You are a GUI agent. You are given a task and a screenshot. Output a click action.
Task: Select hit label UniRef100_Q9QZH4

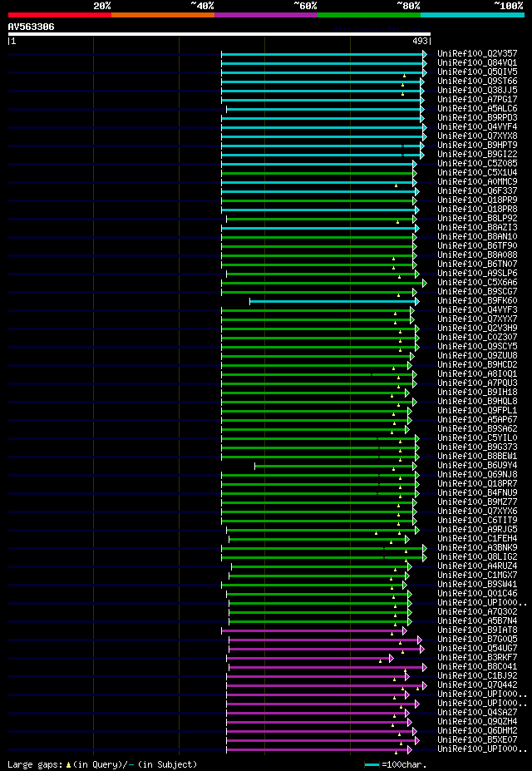(477, 722)
